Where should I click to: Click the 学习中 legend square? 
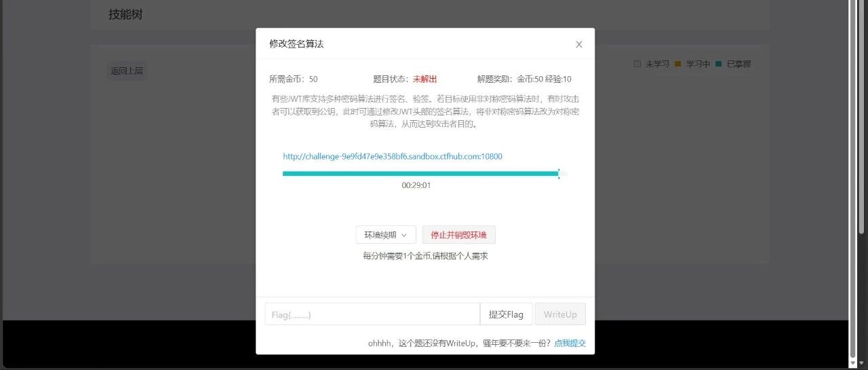677,64
